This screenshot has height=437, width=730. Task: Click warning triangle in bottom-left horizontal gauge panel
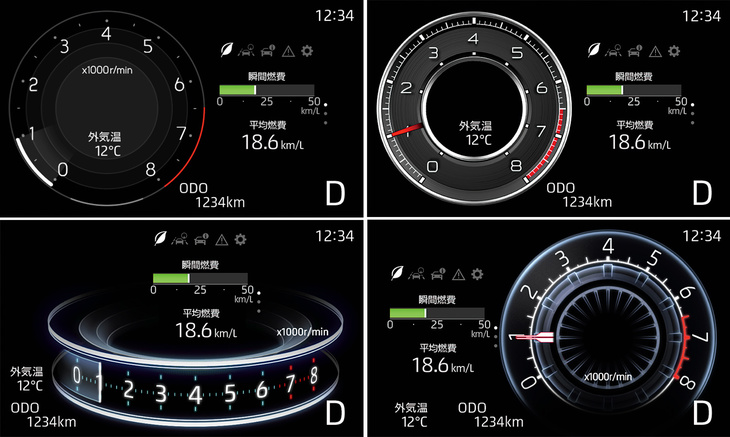tap(221, 239)
